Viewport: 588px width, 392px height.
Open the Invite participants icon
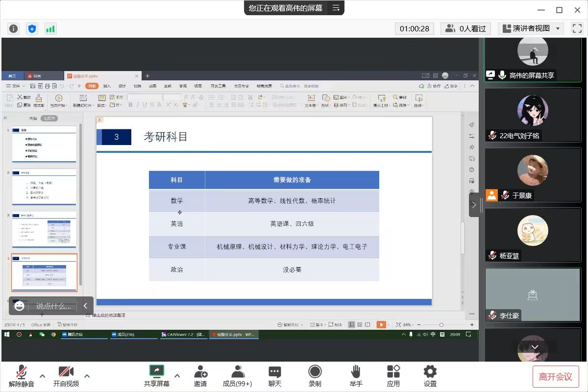(x=200, y=376)
